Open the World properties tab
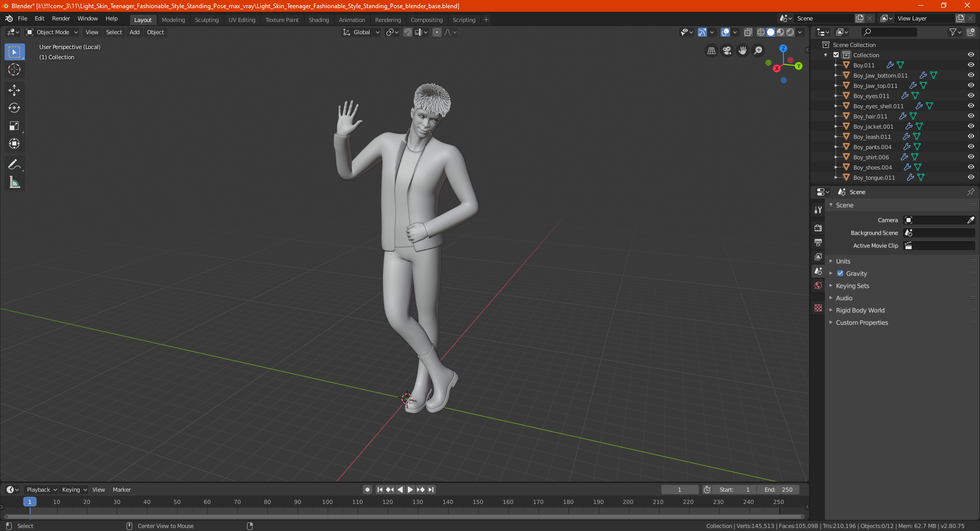Viewport: 980px width, 531px height. click(x=818, y=285)
